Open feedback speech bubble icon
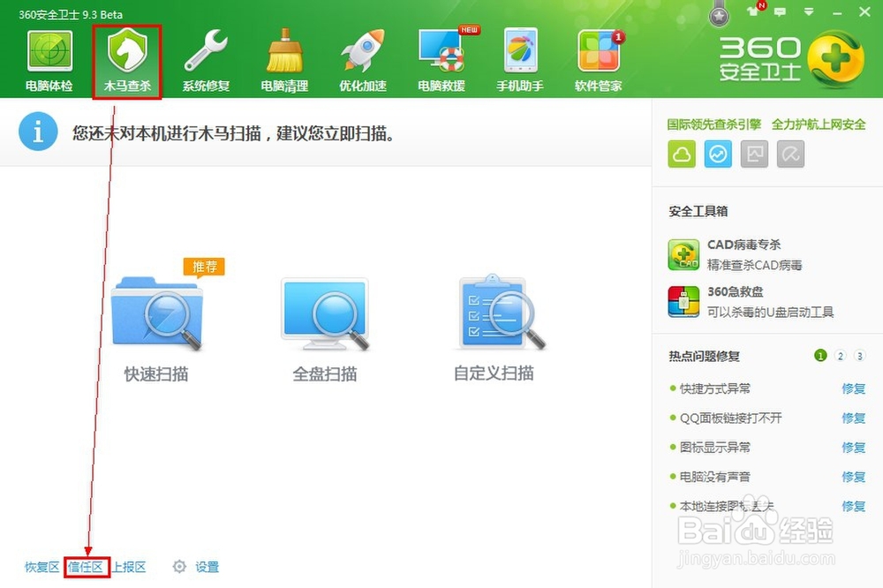 click(x=780, y=11)
